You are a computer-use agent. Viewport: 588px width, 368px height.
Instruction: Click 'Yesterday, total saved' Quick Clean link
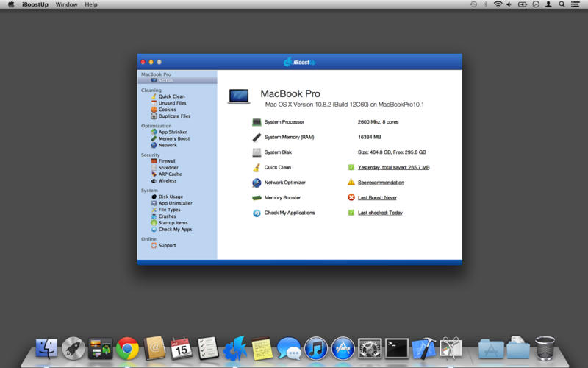click(x=393, y=168)
